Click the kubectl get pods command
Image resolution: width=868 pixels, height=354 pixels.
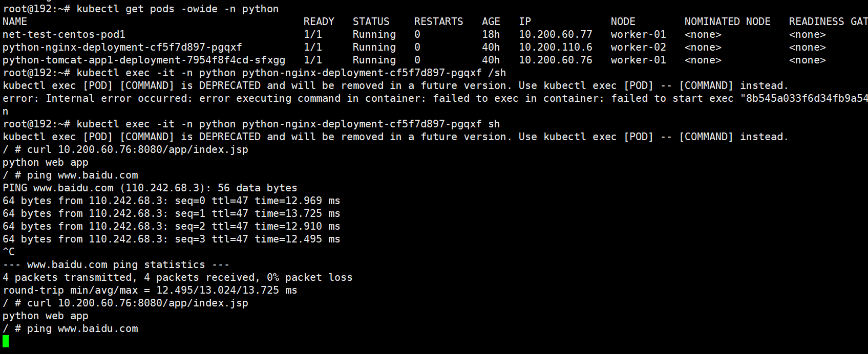177,9
